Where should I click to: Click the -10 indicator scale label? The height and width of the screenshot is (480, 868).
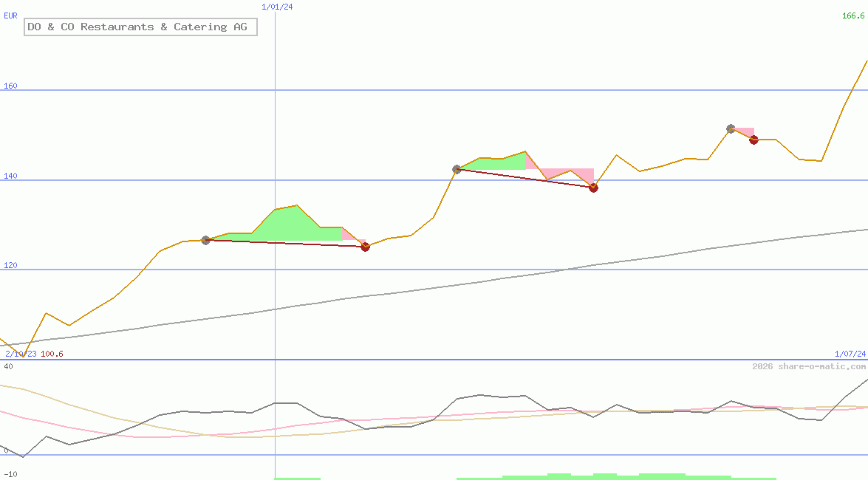tap(10, 475)
